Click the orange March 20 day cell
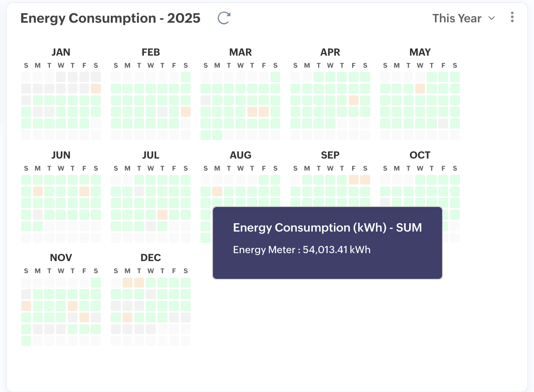The height and width of the screenshot is (392, 534). (x=252, y=112)
